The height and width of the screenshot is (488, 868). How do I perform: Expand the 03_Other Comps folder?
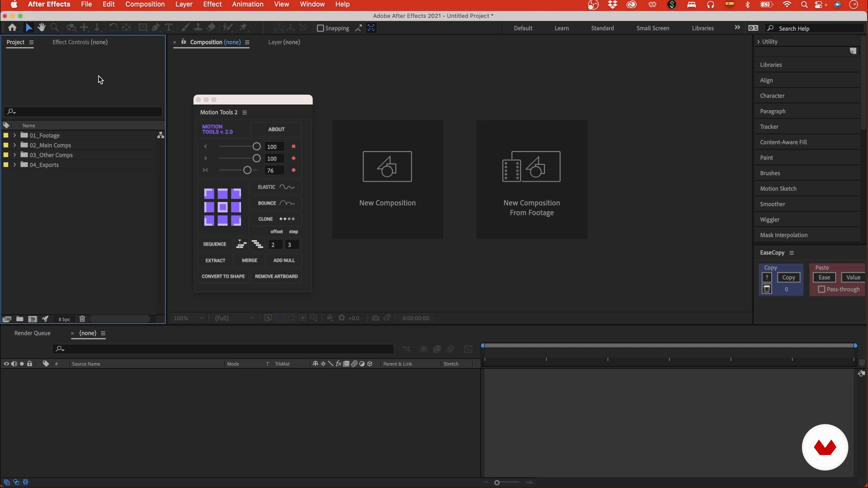14,155
